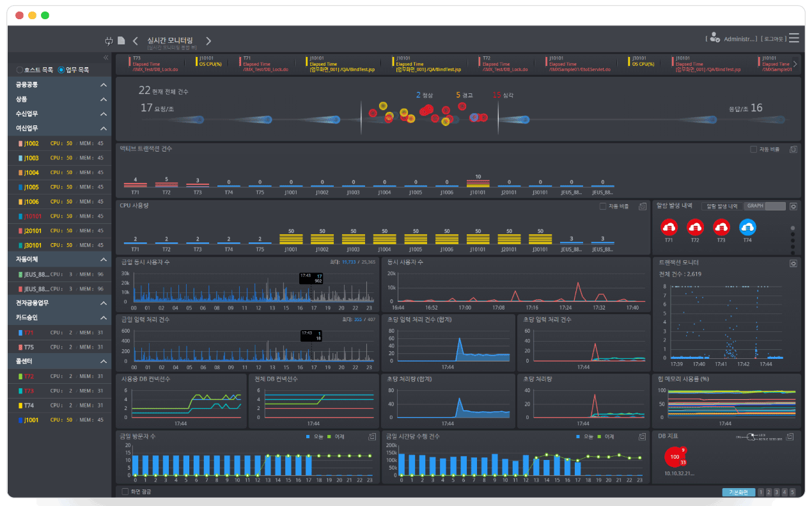Select the 업무 목록 radio button
The height and width of the screenshot is (506, 812).
coord(61,70)
